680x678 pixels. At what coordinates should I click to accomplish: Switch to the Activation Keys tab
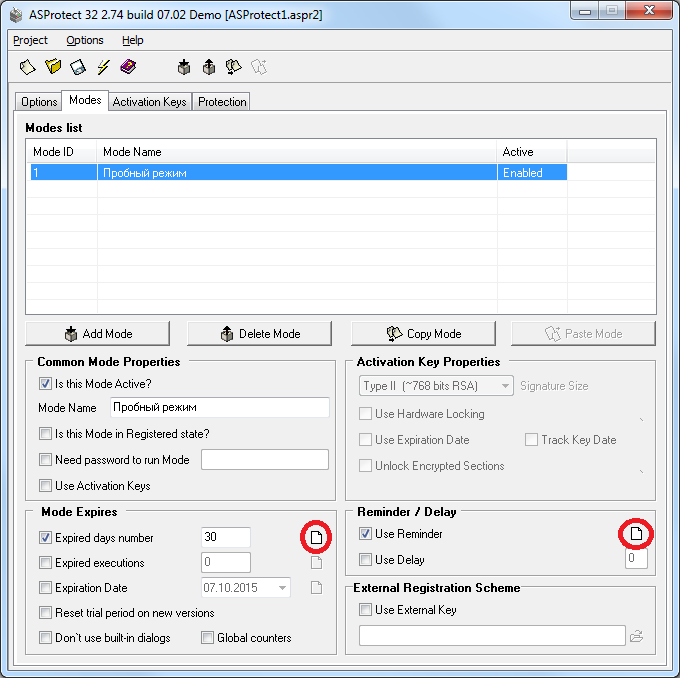150,102
